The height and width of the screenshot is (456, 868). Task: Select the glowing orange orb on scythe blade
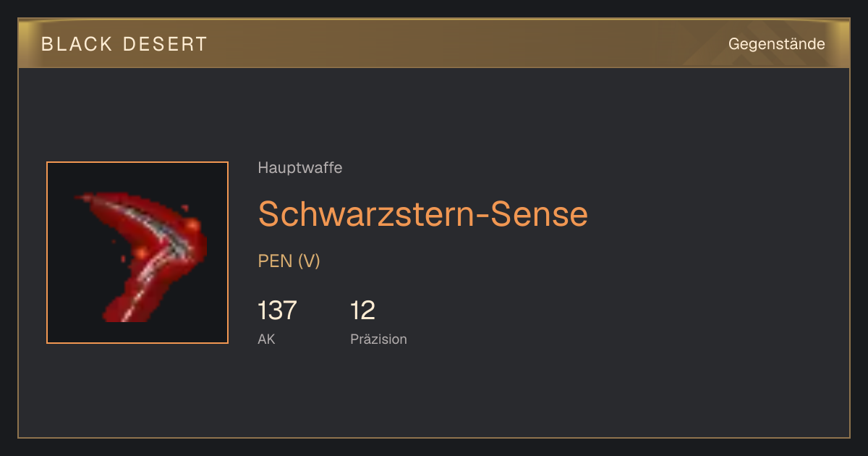[191, 226]
